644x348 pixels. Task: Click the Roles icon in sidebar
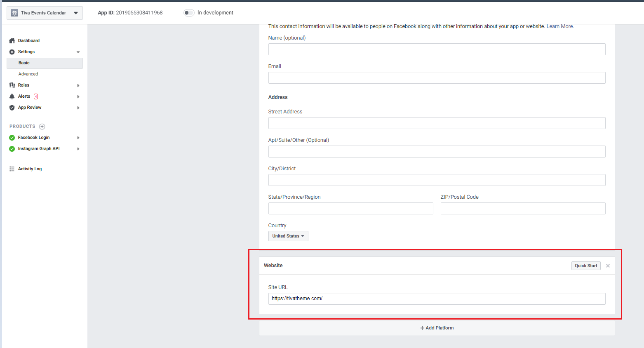pyautogui.click(x=12, y=85)
